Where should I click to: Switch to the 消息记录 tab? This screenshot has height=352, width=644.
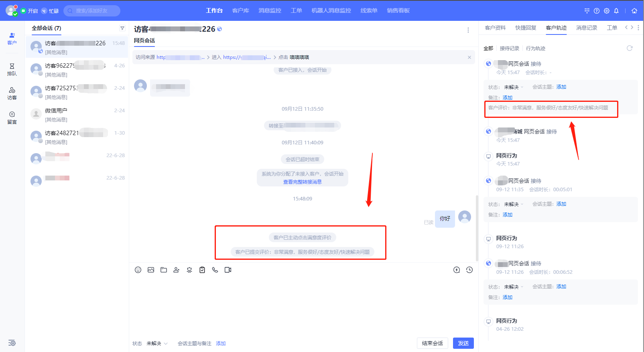pos(587,28)
